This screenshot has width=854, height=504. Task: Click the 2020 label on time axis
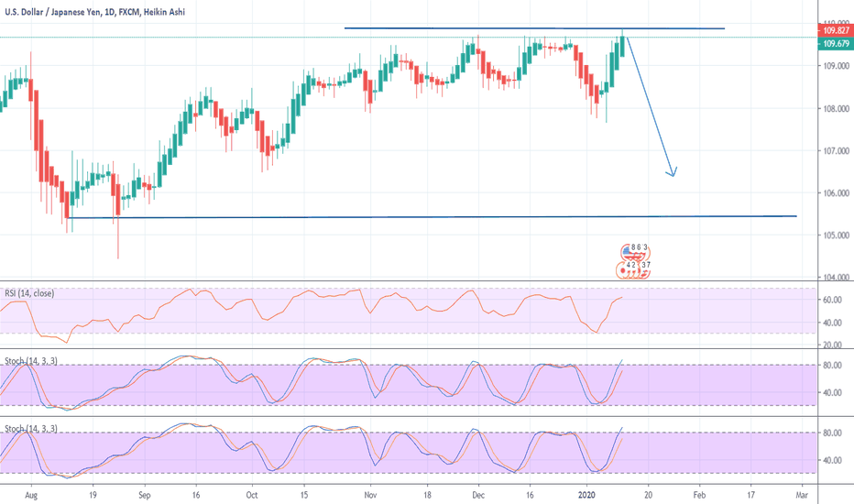(x=587, y=492)
